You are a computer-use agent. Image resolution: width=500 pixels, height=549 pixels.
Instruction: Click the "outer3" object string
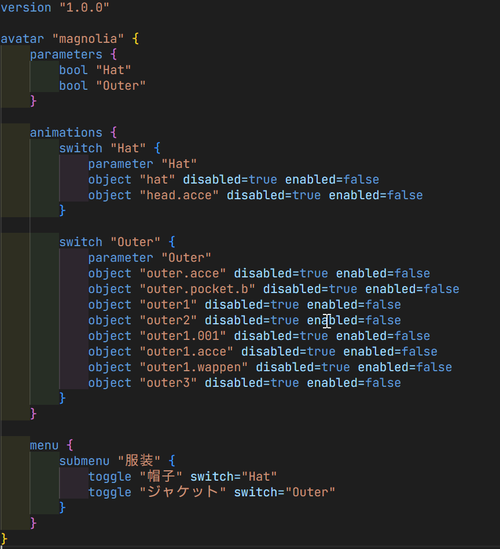168,383
